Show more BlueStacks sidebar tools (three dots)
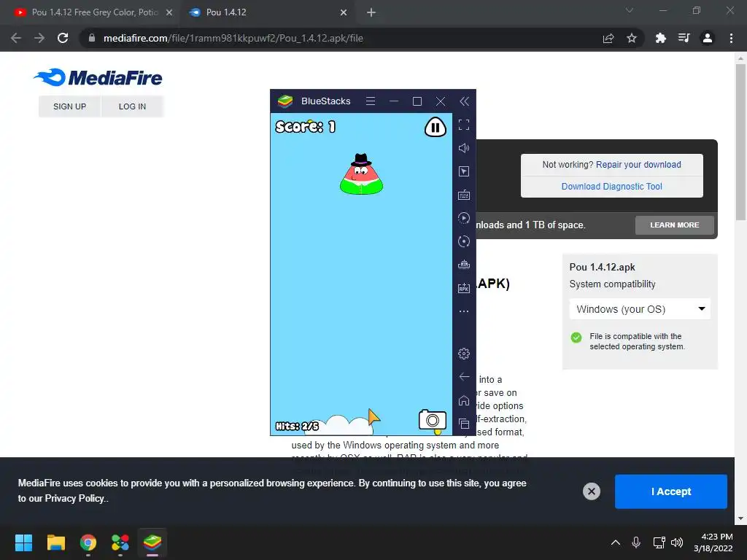The height and width of the screenshot is (560, 747). [x=463, y=311]
